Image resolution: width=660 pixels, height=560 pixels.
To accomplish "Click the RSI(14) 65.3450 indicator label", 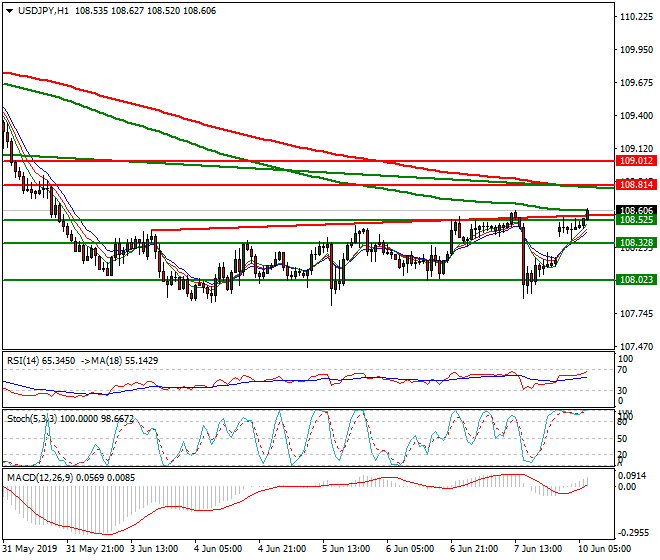I will [41, 361].
